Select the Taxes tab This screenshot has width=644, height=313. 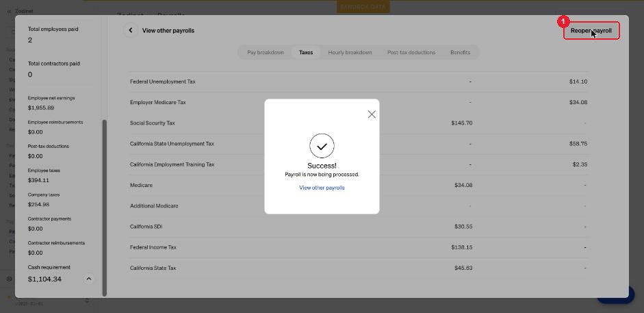click(306, 52)
